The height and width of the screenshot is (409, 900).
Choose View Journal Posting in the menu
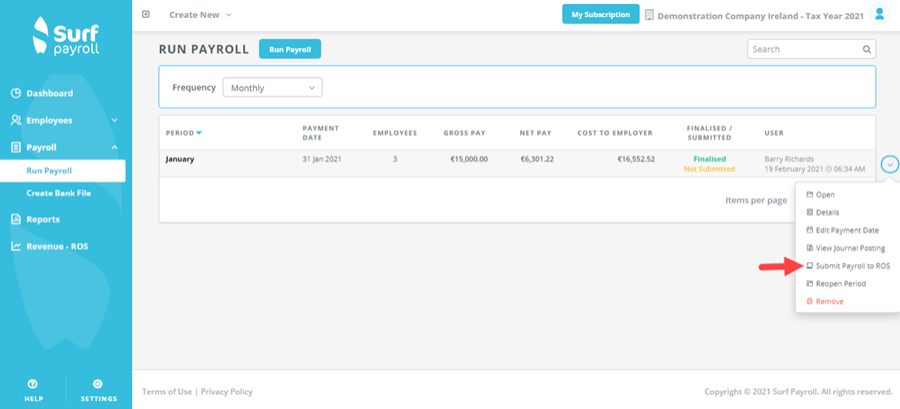851,248
